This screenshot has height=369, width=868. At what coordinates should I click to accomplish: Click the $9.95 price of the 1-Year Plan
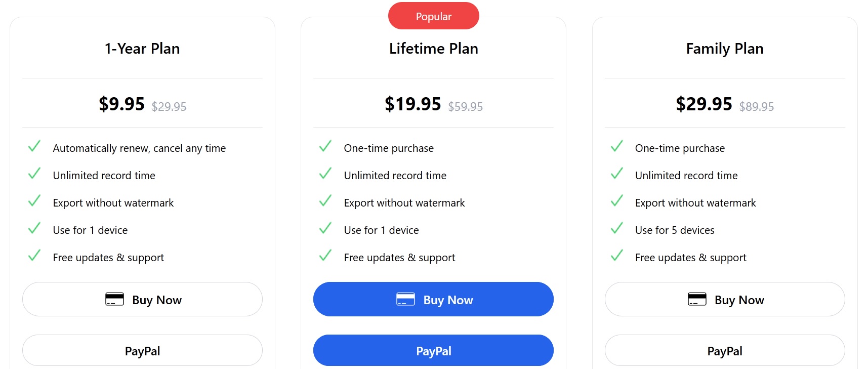click(122, 104)
